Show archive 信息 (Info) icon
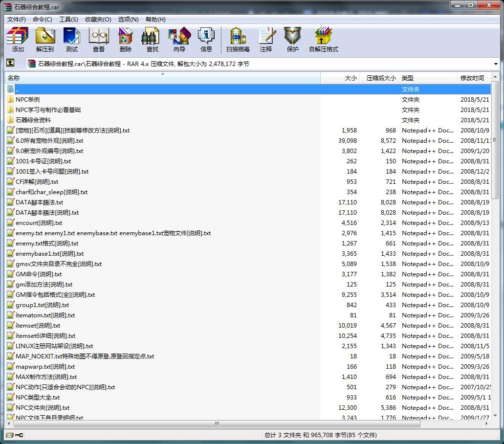504x444 pixels. (x=206, y=40)
